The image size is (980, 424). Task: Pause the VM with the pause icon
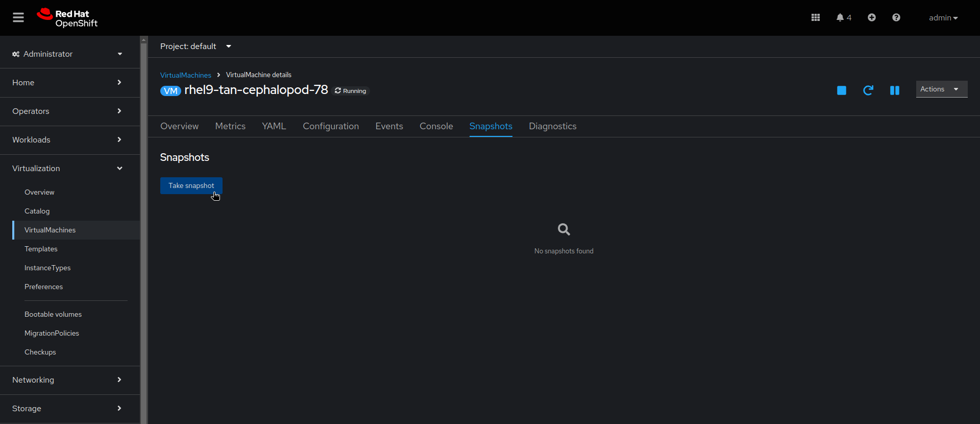[895, 90]
